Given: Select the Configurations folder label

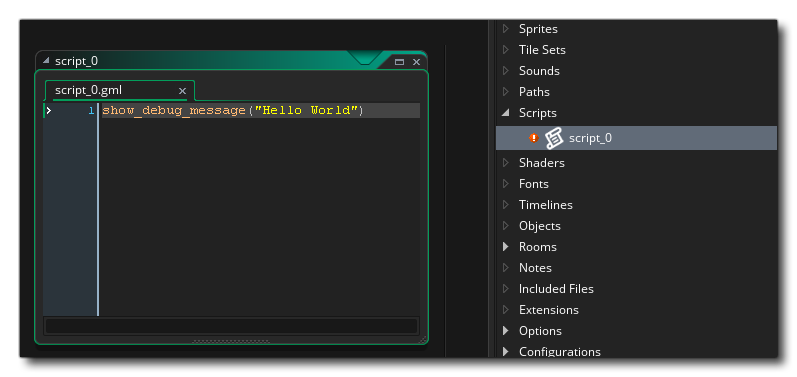Looking at the screenshot, I should point(559,352).
